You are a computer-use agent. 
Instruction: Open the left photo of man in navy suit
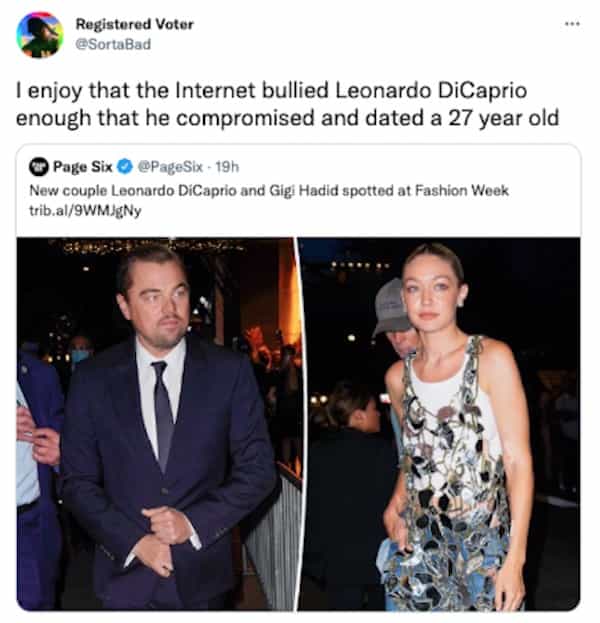click(156, 424)
